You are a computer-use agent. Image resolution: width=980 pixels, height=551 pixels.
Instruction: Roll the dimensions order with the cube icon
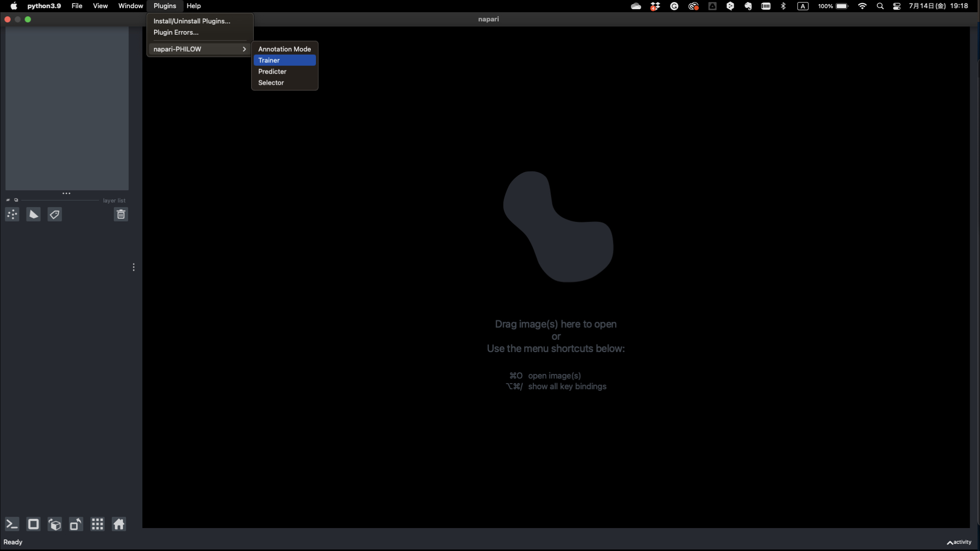[x=55, y=524]
